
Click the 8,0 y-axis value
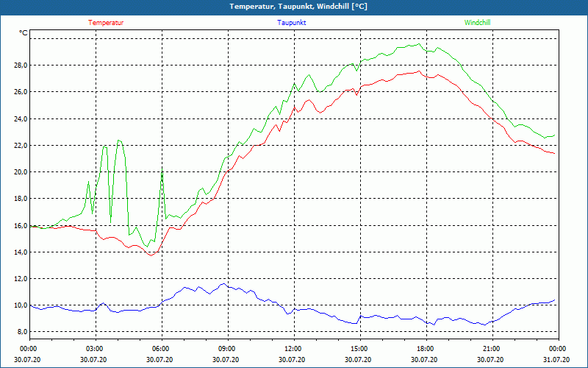tap(22, 332)
